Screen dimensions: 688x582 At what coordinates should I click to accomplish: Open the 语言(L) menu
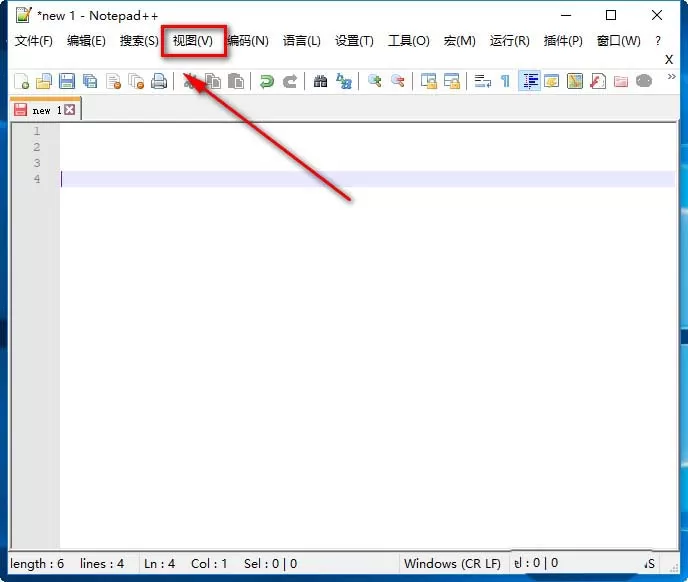(301, 41)
